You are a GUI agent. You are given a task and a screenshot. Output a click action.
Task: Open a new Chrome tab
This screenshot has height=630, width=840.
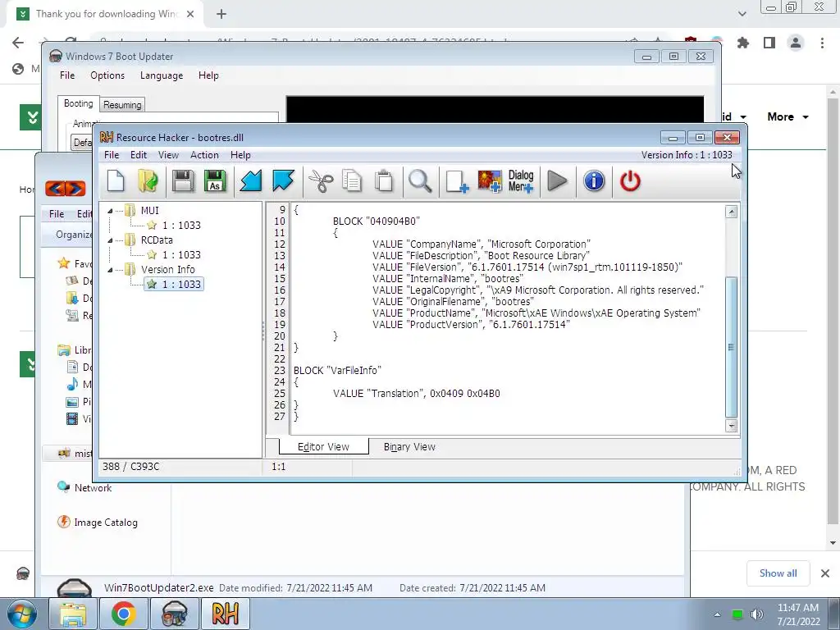coord(221,15)
